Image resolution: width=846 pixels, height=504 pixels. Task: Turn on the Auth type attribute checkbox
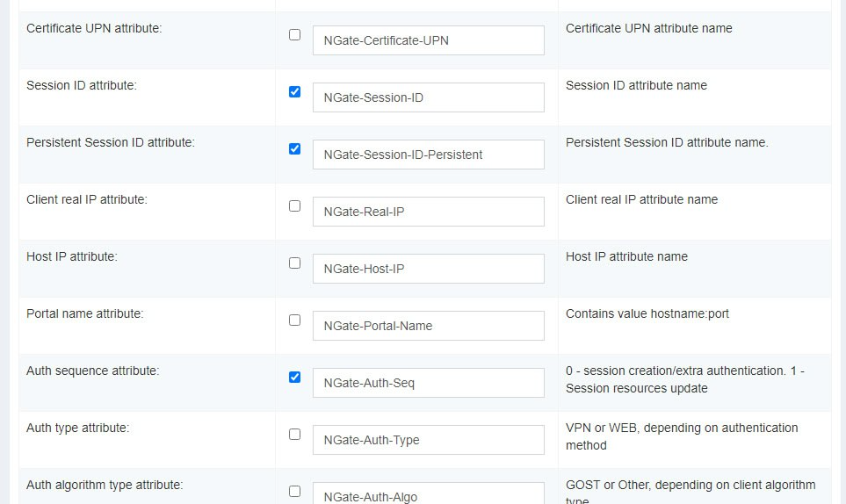294,434
